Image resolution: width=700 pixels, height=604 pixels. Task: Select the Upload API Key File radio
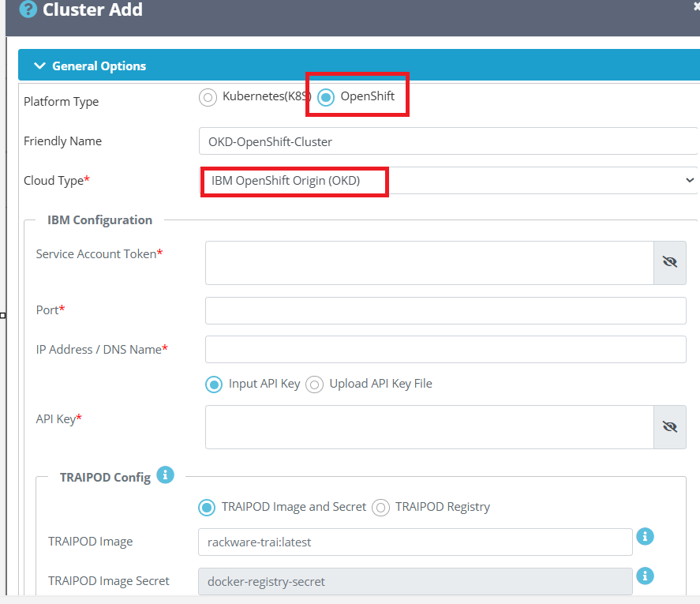pyautogui.click(x=314, y=385)
